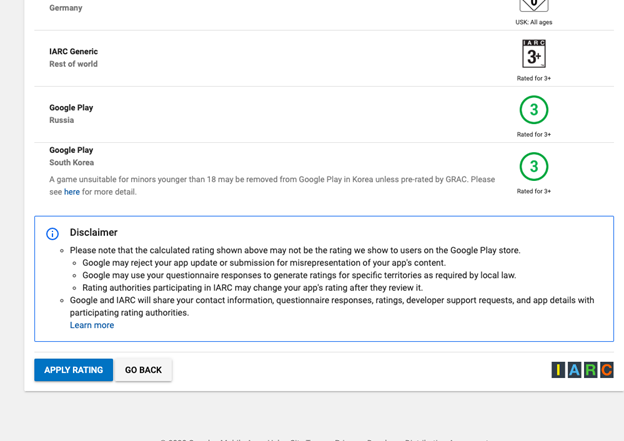Image resolution: width=624 pixels, height=441 pixels.
Task: Click the green 3 rating icon for South Korea
Action: (x=534, y=166)
